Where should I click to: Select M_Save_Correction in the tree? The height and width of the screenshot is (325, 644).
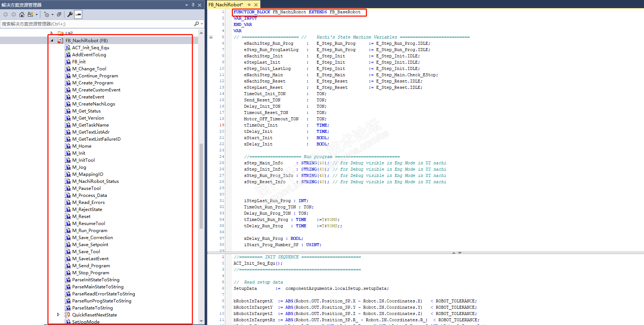click(x=93, y=238)
